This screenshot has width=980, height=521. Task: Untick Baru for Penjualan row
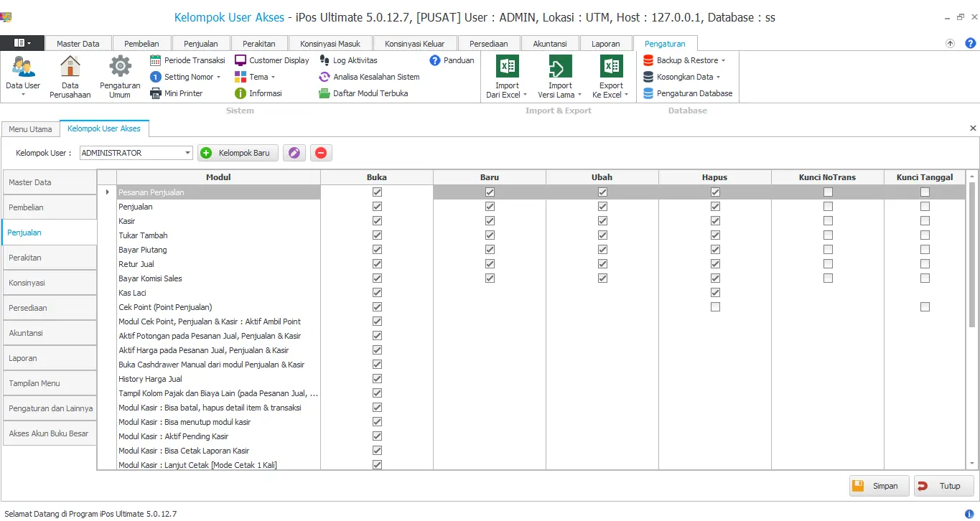pos(490,207)
